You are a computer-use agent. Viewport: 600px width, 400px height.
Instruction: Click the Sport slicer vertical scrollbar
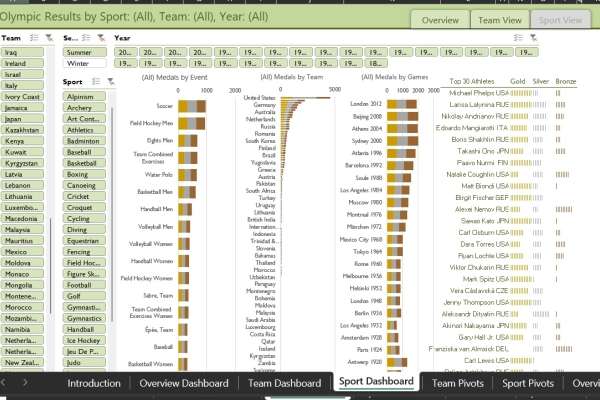[112, 214]
